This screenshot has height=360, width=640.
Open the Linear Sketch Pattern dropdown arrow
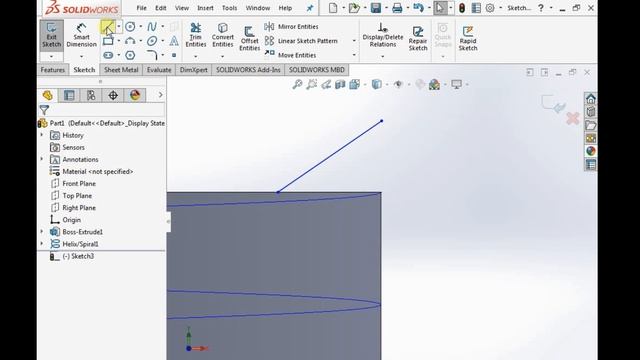tap(354, 41)
